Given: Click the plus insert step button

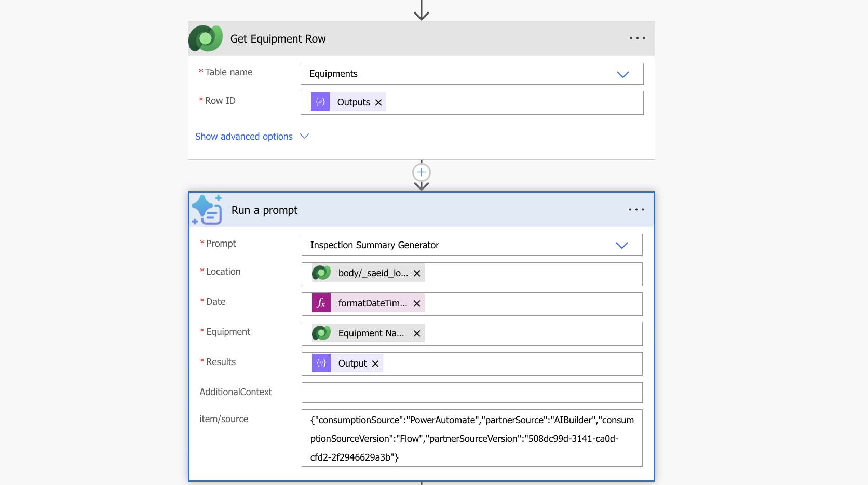Looking at the screenshot, I should pyautogui.click(x=422, y=172).
